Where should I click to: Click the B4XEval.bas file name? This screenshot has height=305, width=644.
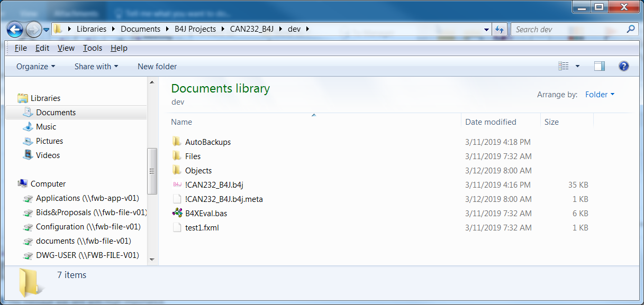(206, 214)
